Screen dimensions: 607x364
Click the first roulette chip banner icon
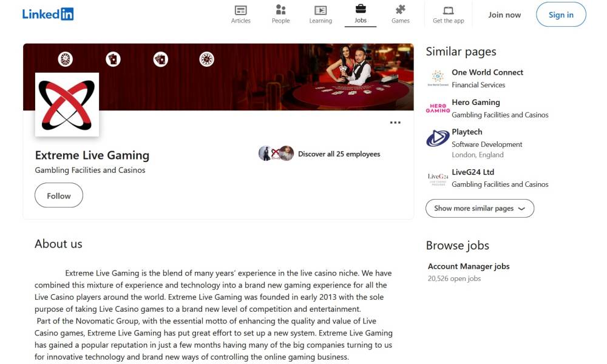[x=66, y=59]
